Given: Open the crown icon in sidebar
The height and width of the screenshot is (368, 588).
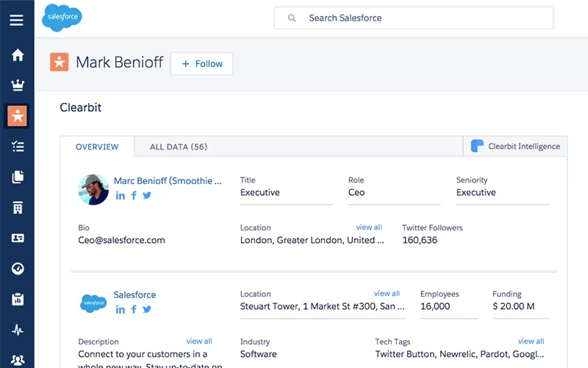Looking at the screenshot, I should click(17, 85).
